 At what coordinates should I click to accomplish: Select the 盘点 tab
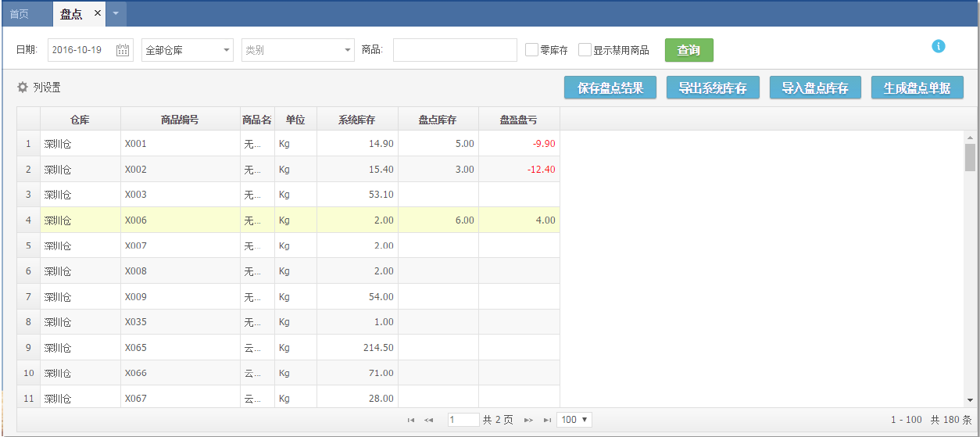[71, 14]
